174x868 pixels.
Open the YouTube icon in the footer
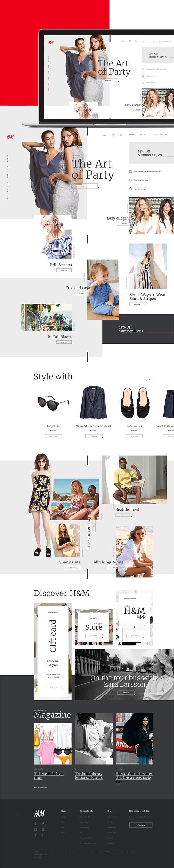36,830
